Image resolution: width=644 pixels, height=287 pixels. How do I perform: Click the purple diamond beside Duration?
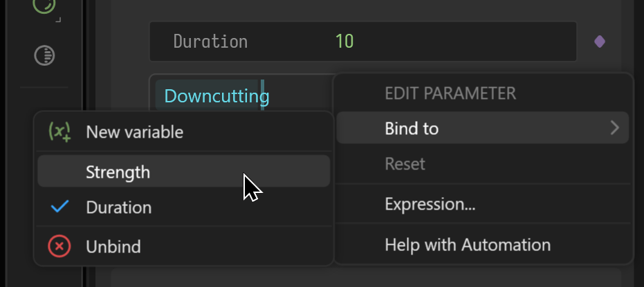[600, 42]
